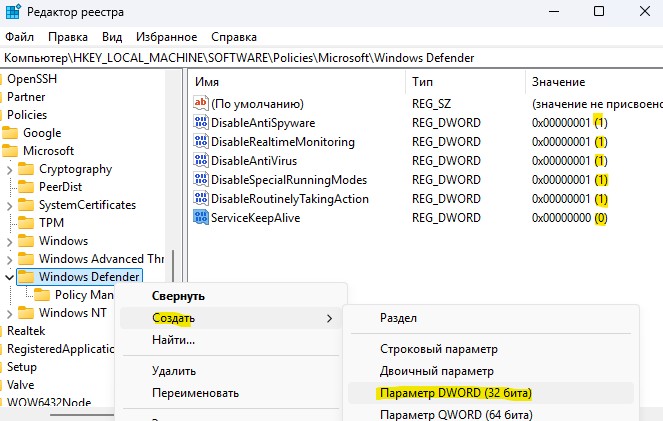
Task: Select Строковый параметр in submenu
Action: 490,349
